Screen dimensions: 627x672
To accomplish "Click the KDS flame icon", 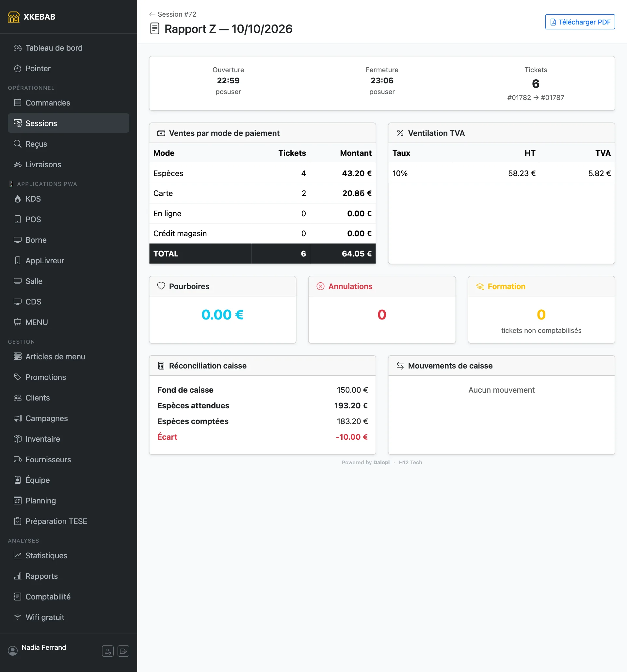I will (18, 199).
